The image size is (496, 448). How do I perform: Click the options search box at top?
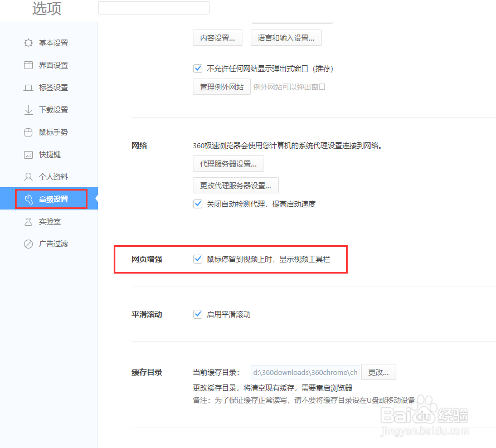coord(154,8)
